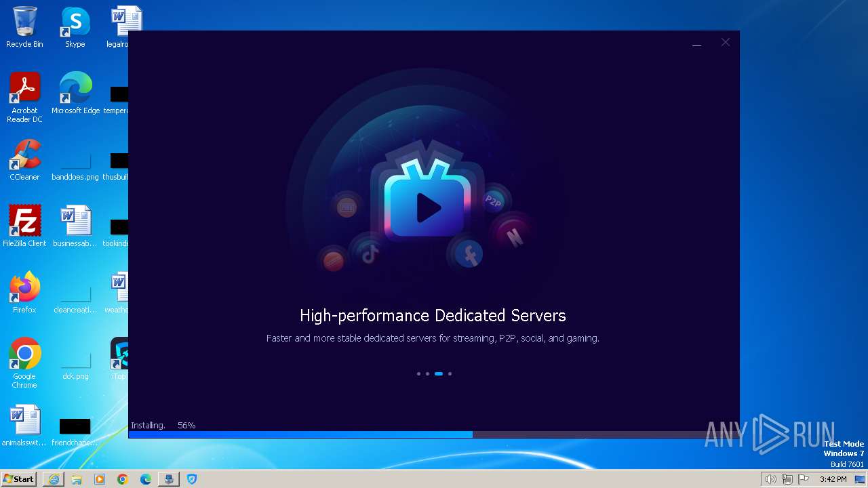This screenshot has width=868, height=488.
Task: Select the active third carousel dot
Action: click(x=439, y=373)
